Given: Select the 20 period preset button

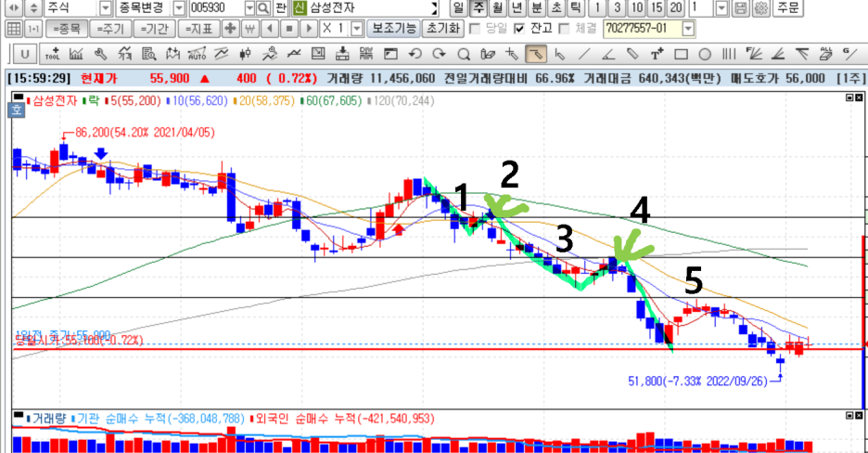Looking at the screenshot, I should coord(675,8).
